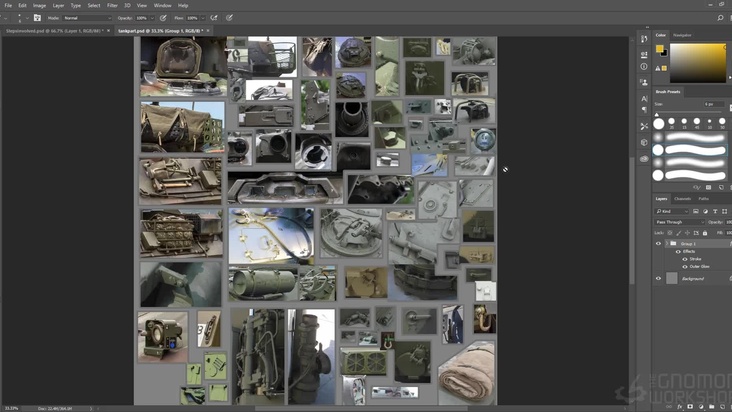This screenshot has height=412, width=732.
Task: Select the first soft round brush preset
Action: [x=690, y=137]
